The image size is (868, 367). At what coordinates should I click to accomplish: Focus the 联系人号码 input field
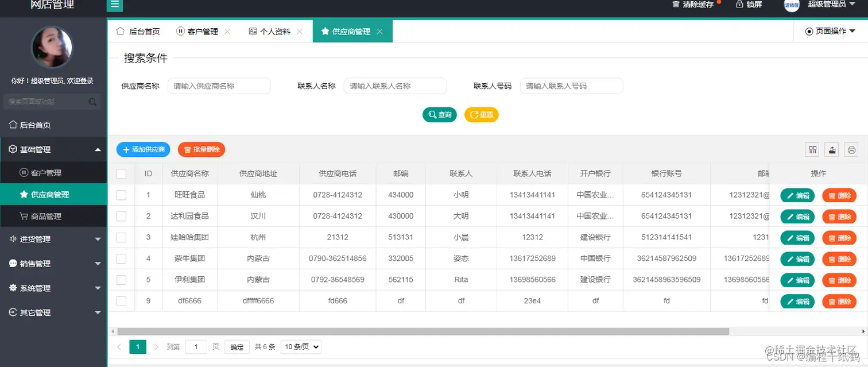(572, 86)
